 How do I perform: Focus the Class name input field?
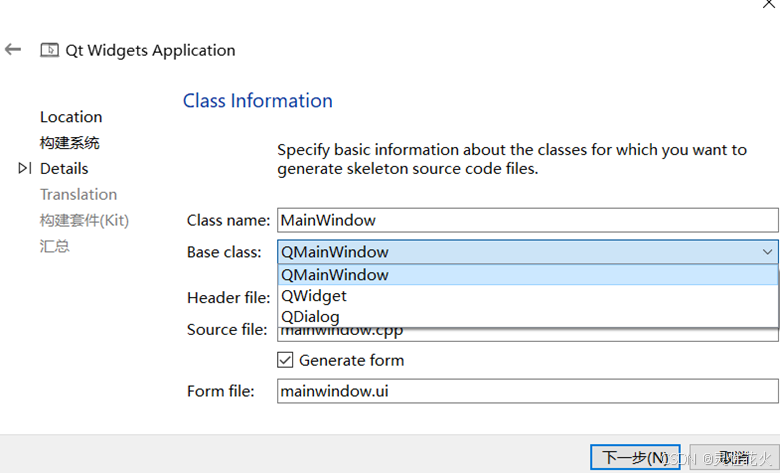pyautogui.click(x=527, y=220)
